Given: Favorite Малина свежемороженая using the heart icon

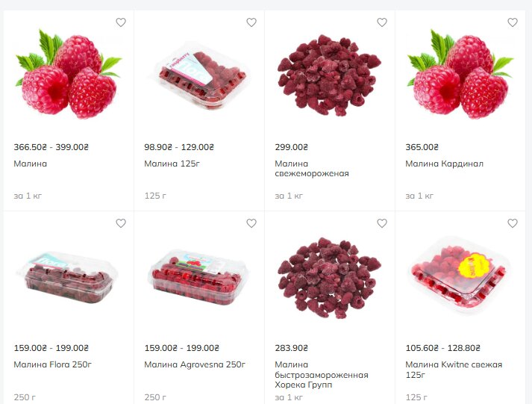Looking at the screenshot, I should pos(382,22).
